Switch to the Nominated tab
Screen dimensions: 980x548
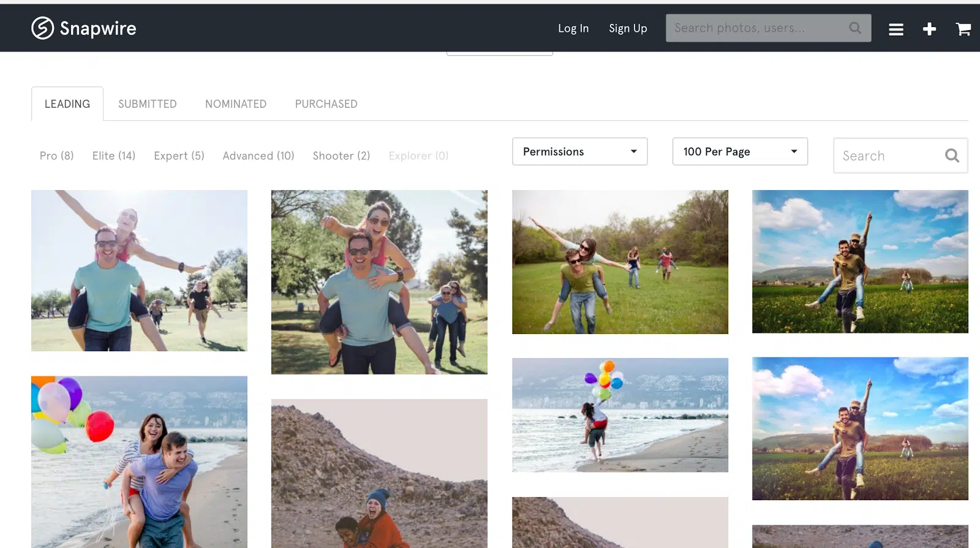[236, 104]
